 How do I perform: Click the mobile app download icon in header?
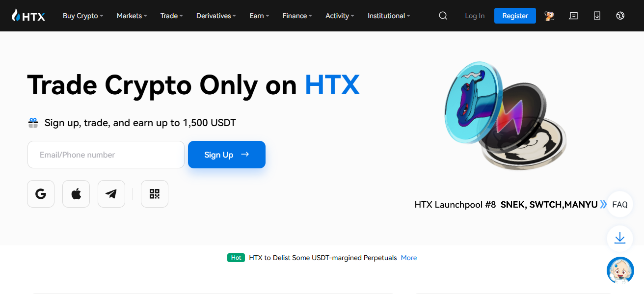click(x=597, y=16)
